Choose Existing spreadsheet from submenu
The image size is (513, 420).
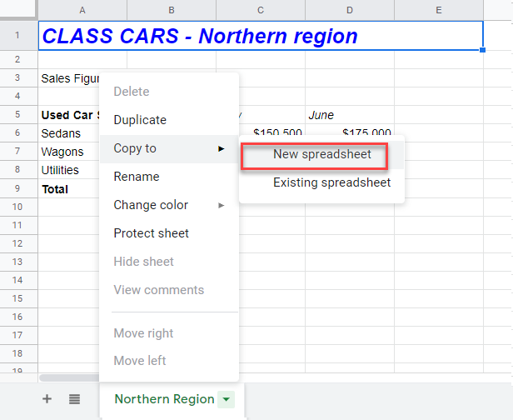331,182
